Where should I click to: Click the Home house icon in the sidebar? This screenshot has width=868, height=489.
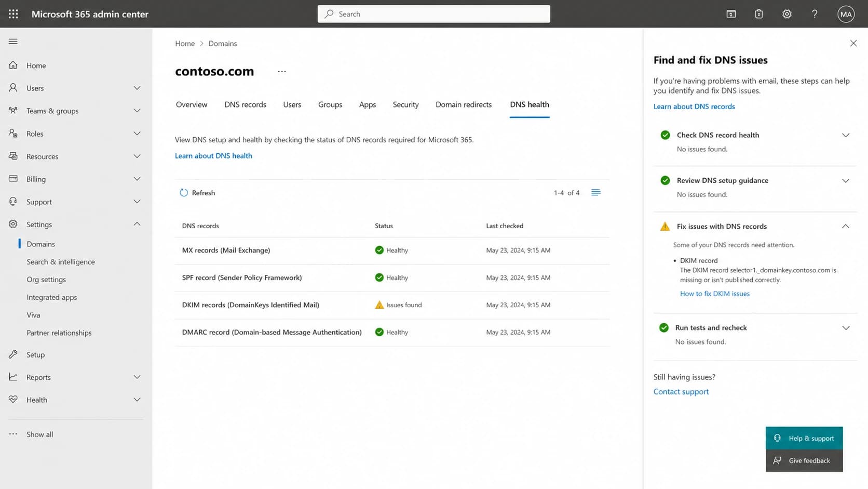pos(13,65)
